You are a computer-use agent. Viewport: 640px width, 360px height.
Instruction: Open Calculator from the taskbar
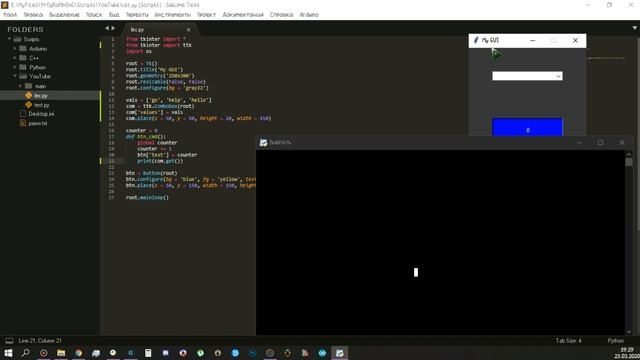148,353
